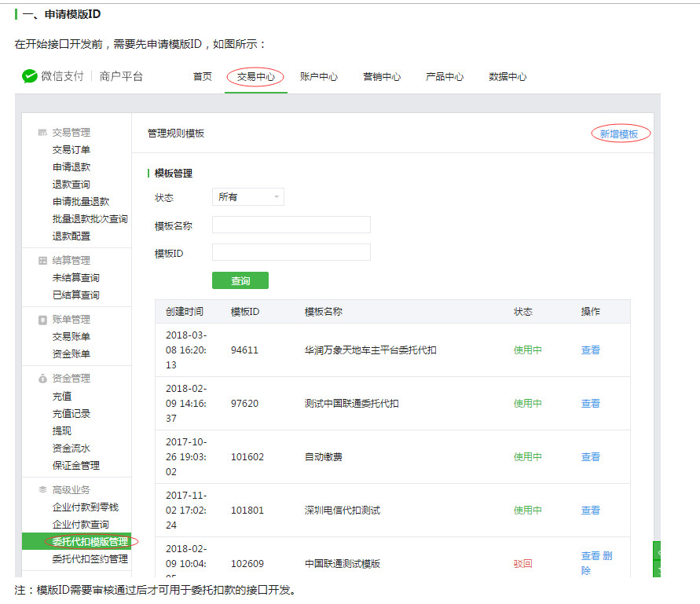Click template ID 94611
Screen dimensions: 700x604
[x=244, y=350]
